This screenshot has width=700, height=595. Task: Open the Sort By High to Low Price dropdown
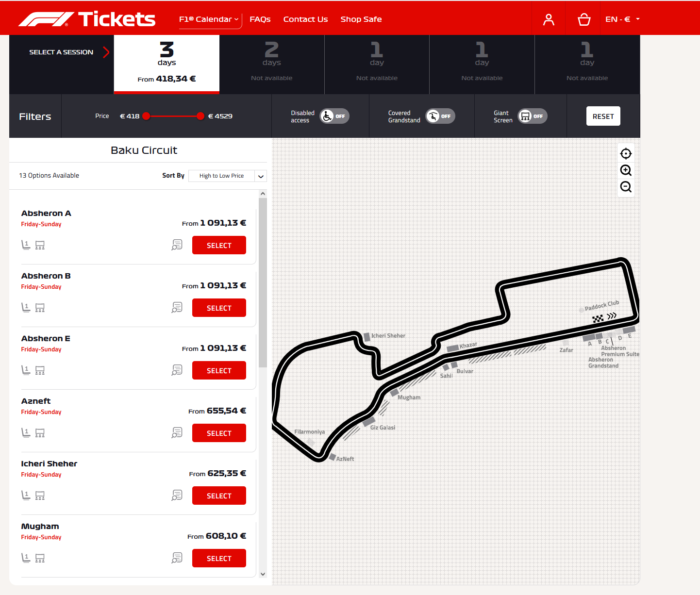pyautogui.click(x=228, y=176)
